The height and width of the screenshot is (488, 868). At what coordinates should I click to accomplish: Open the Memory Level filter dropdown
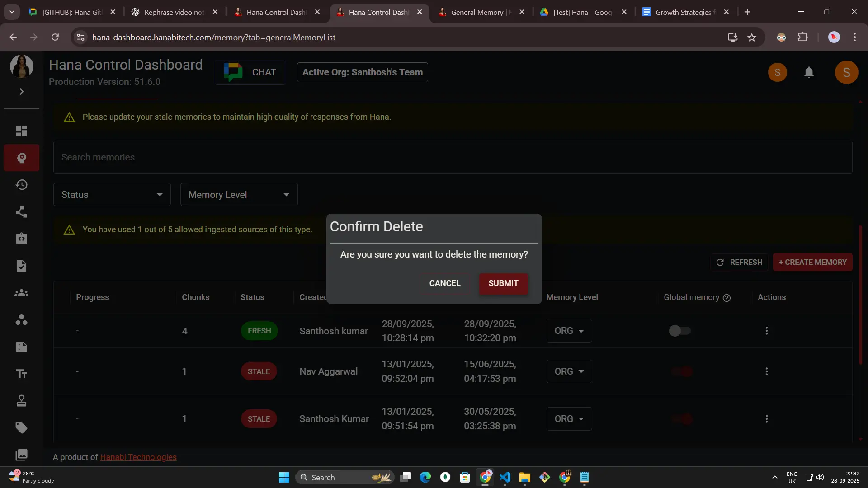239,195
